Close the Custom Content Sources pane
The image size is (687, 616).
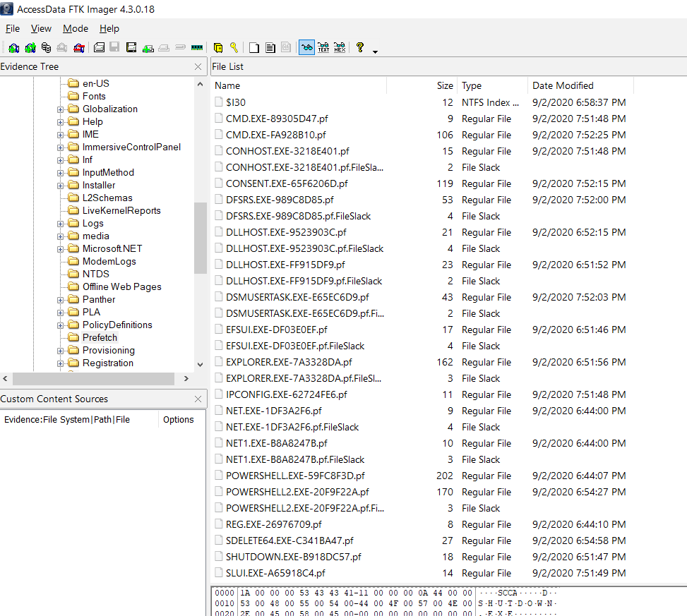198,399
